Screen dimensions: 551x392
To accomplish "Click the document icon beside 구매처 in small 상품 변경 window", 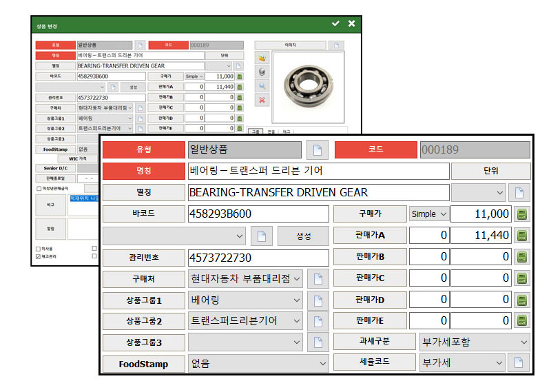I will pos(141,108).
